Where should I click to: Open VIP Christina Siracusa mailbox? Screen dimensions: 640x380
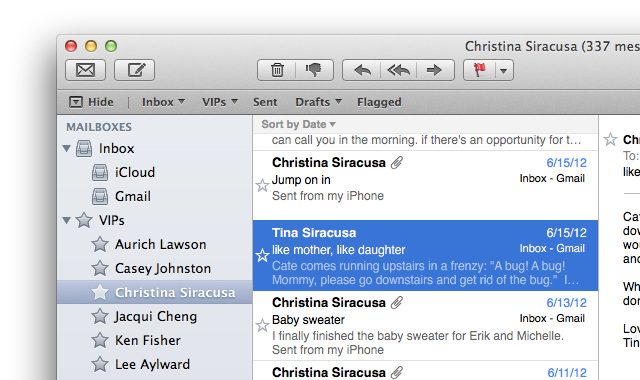pos(155,292)
